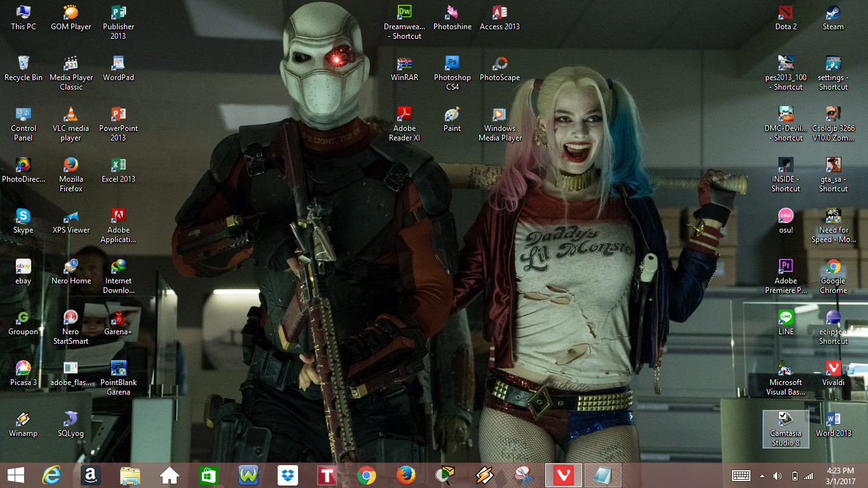Open the volume control in tray

777,475
